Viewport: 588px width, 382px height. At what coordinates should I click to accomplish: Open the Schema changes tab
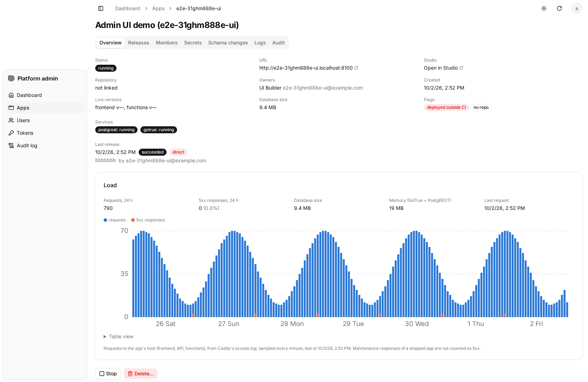point(228,43)
